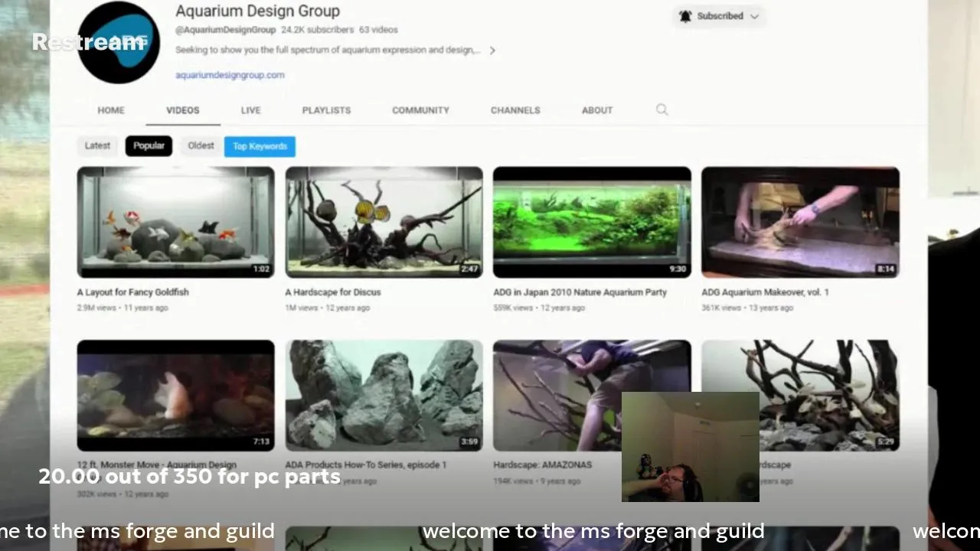Screen dimensions: 980x551
Task: Open the CHANNELS tab
Action: coord(515,110)
